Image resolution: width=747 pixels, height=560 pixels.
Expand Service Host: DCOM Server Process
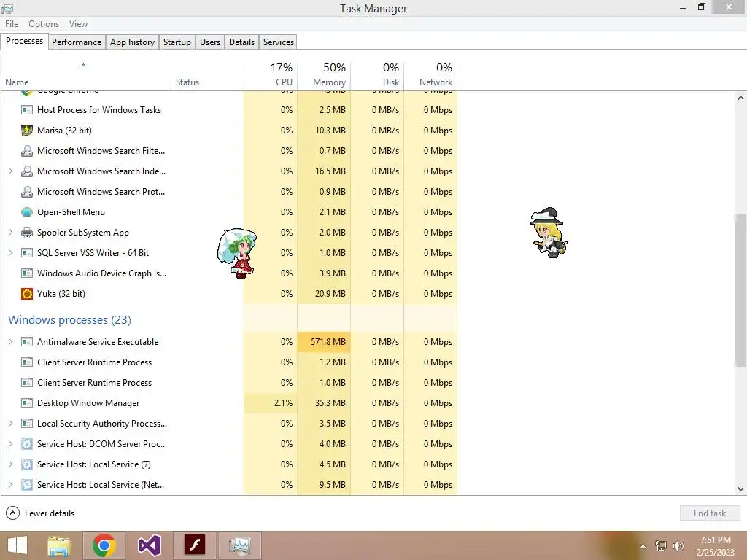10,444
